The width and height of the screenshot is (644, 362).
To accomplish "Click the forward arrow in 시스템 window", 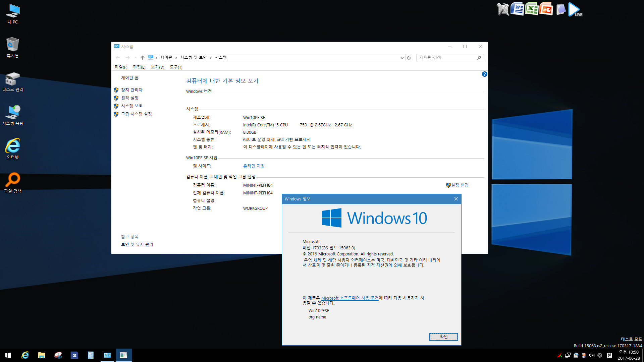I will coord(128,58).
